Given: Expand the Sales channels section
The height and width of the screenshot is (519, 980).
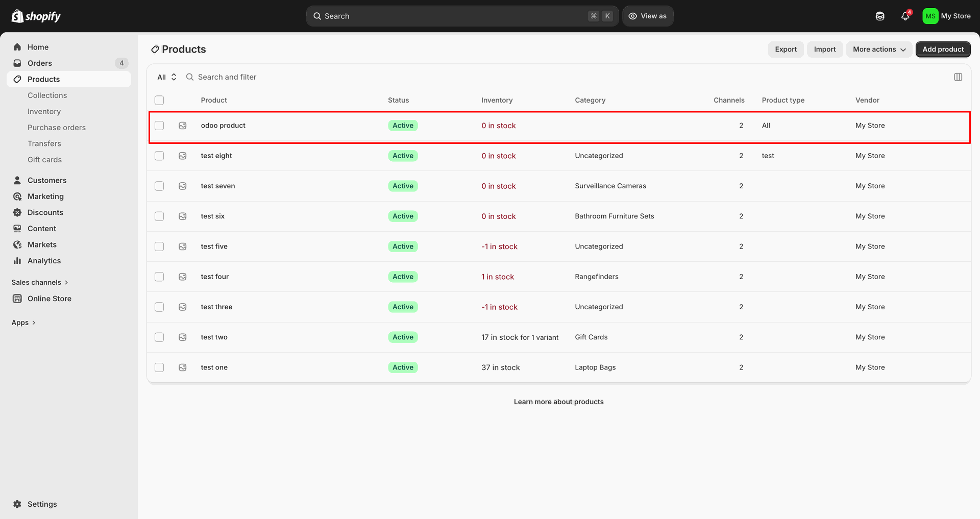Looking at the screenshot, I should click(x=40, y=282).
